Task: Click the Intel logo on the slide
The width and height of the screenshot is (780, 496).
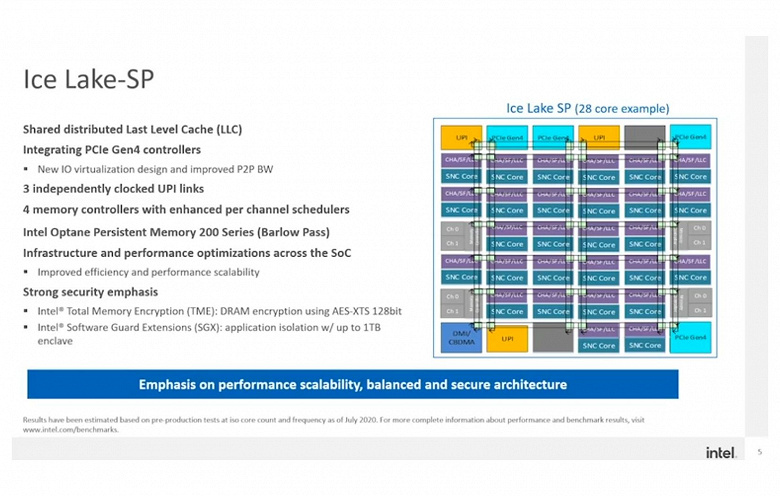Action: pos(721,453)
